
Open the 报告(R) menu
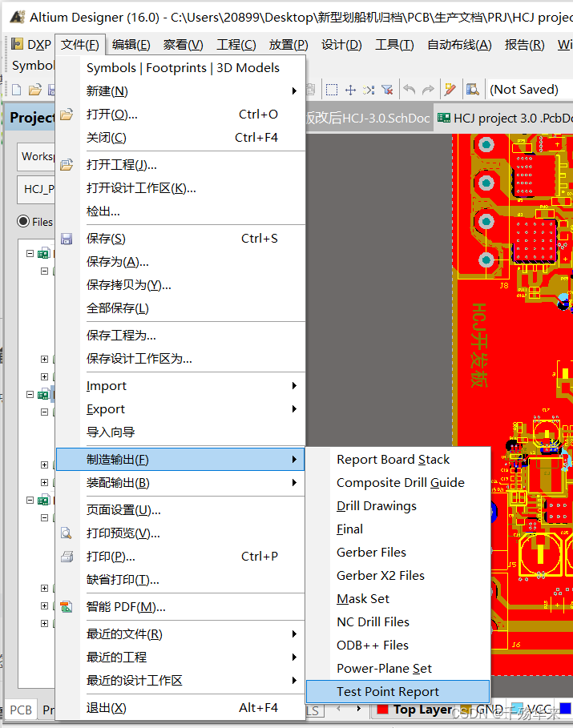coord(525,45)
